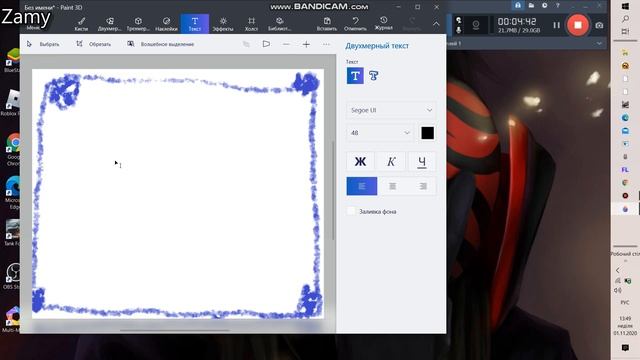This screenshot has height=360, width=640.
Task: Click on the white drawing canvas
Action: pos(178,194)
